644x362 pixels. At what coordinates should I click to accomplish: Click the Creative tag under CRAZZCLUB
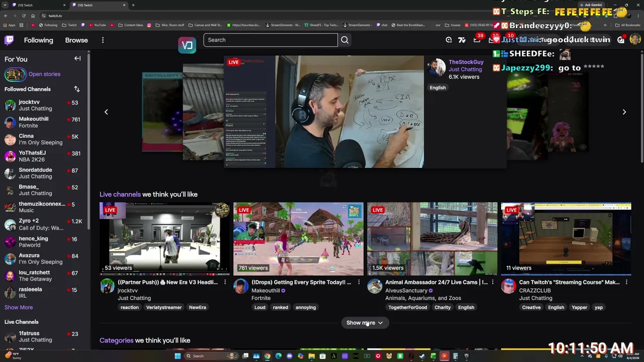tap(531, 307)
